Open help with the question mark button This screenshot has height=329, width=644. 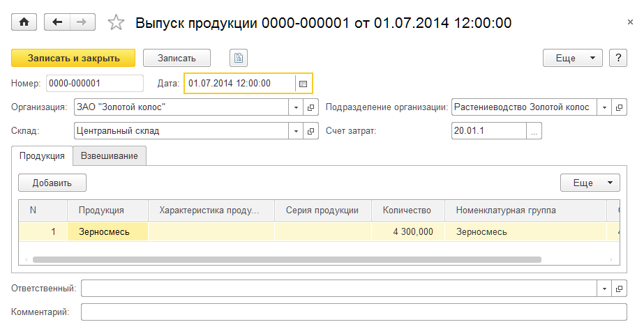pos(618,58)
